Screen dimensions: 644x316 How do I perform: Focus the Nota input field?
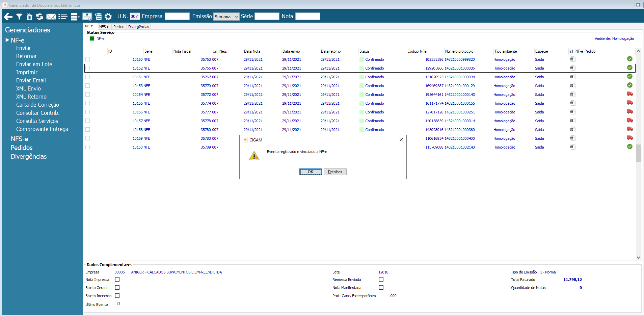point(308,16)
